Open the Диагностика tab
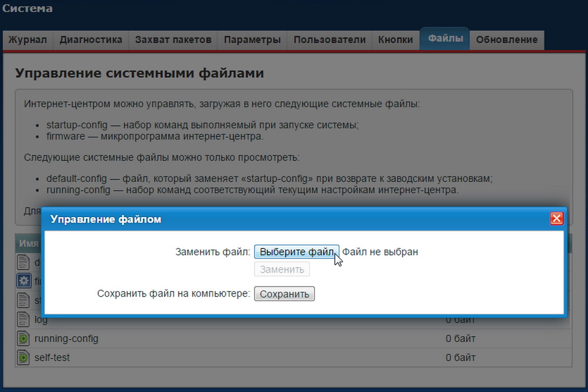This screenshot has height=392, width=588. click(90, 39)
